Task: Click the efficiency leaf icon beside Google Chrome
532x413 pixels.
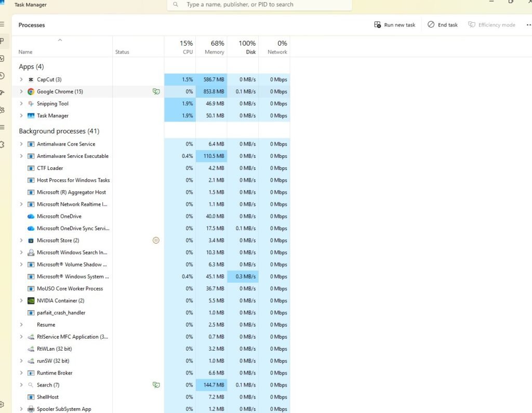Action: [156, 91]
